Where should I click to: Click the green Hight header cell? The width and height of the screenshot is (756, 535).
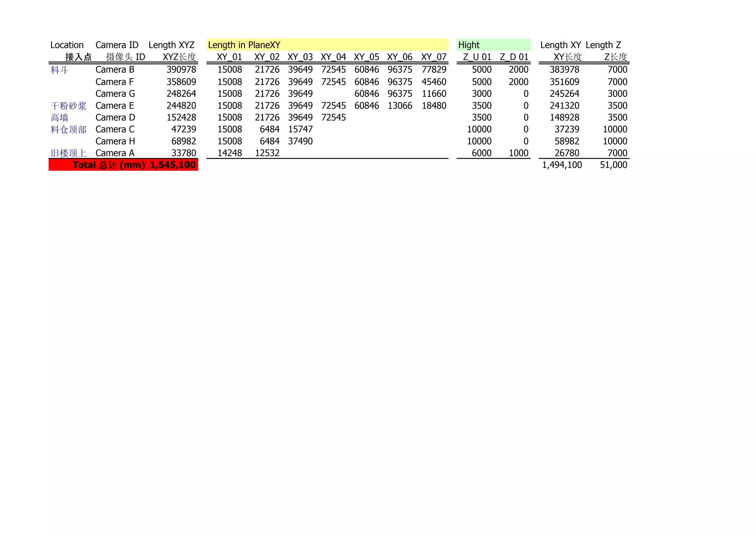[x=469, y=45]
